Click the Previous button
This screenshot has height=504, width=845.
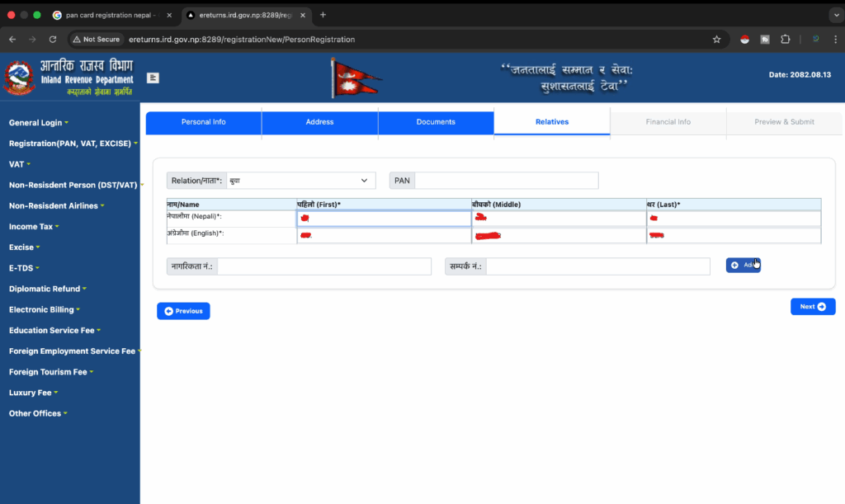click(x=183, y=311)
